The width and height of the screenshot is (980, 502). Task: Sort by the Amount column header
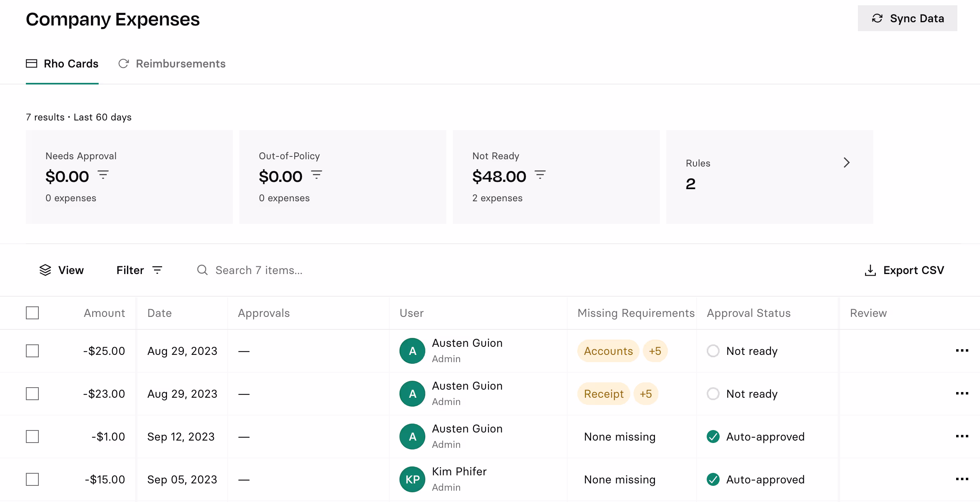click(x=104, y=313)
